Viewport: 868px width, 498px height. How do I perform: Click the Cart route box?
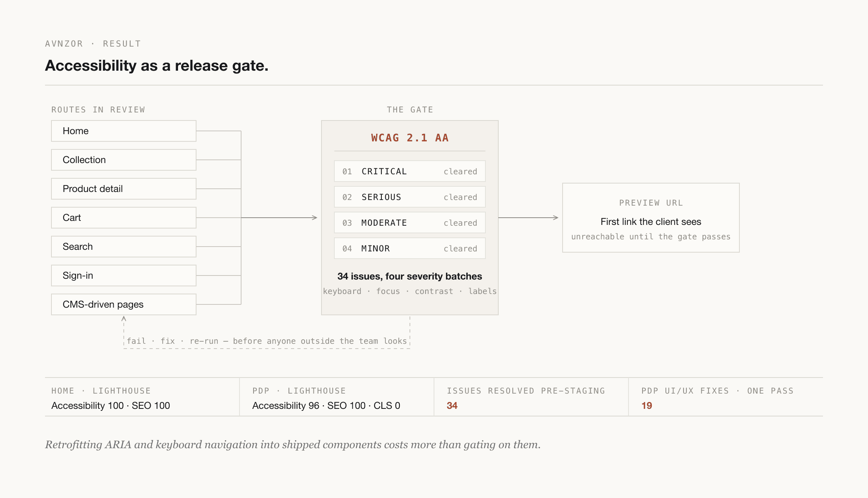coord(124,218)
